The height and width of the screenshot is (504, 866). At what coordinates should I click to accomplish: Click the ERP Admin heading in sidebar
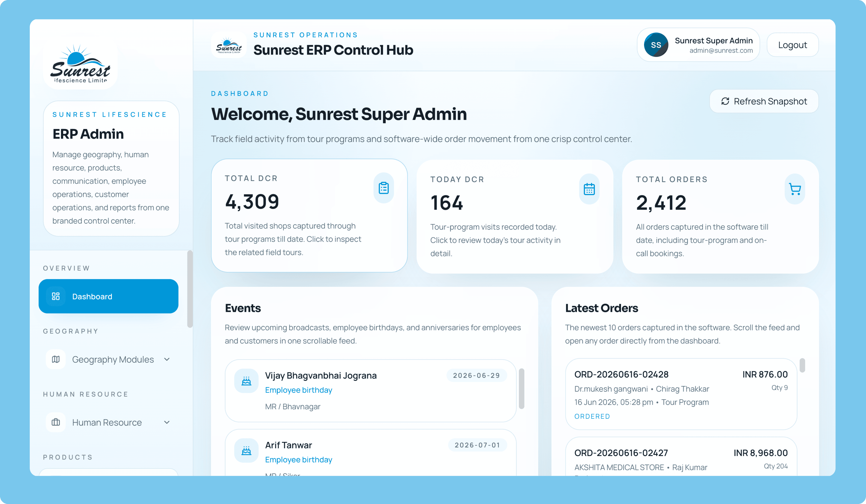point(88,134)
